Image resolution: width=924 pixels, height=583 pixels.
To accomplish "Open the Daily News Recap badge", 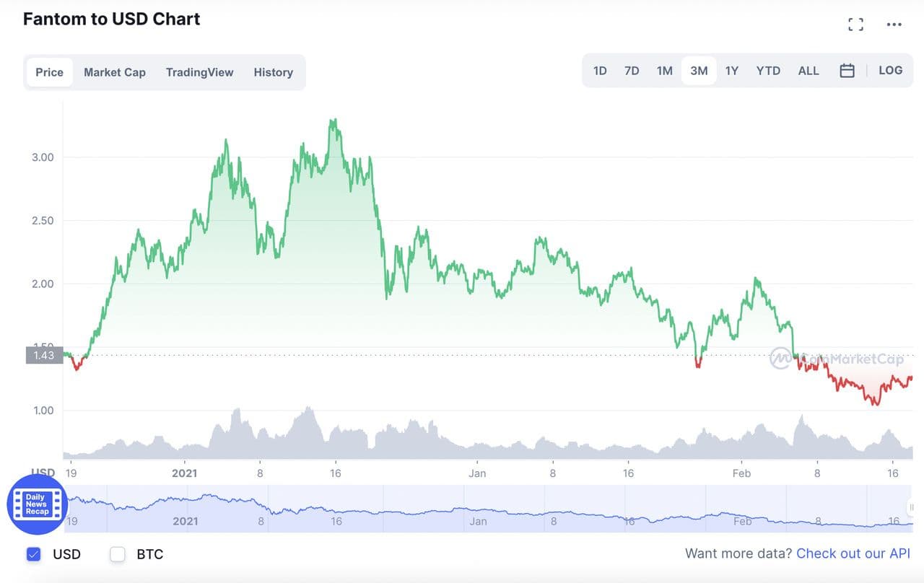I will 37,504.
